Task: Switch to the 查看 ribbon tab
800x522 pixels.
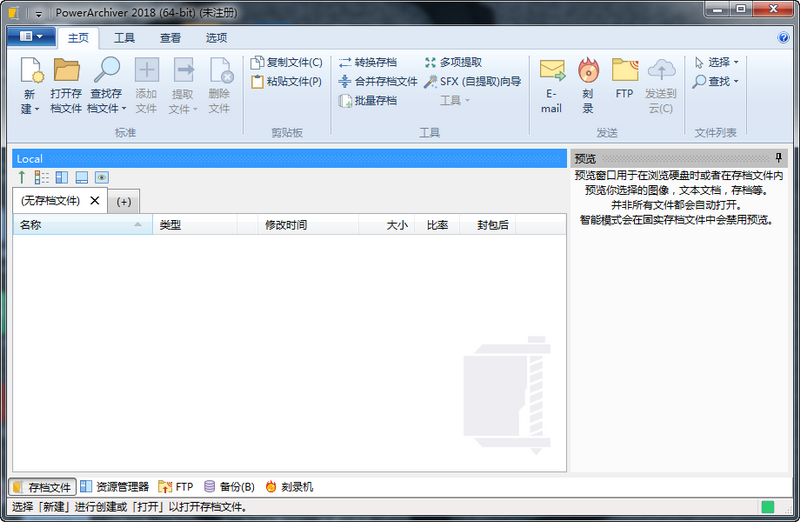Action: pos(170,38)
